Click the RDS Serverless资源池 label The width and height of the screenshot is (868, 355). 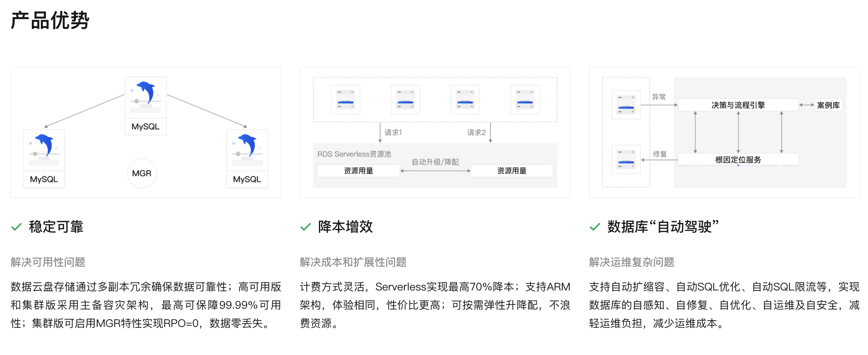[354, 154]
